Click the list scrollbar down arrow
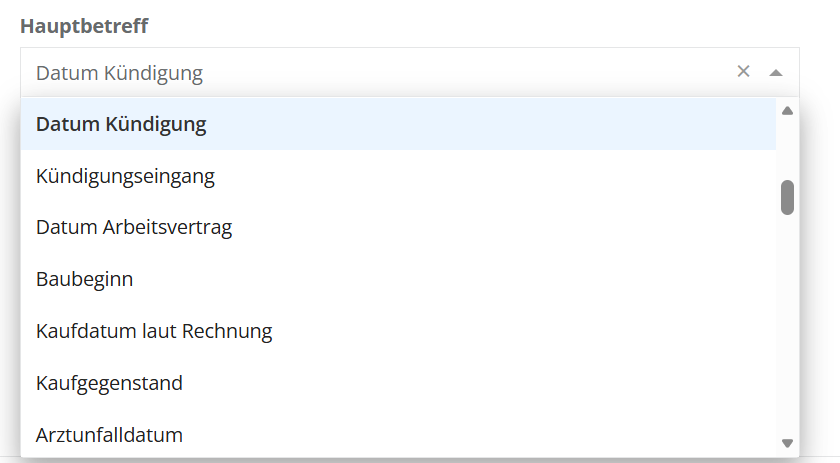 (x=787, y=442)
